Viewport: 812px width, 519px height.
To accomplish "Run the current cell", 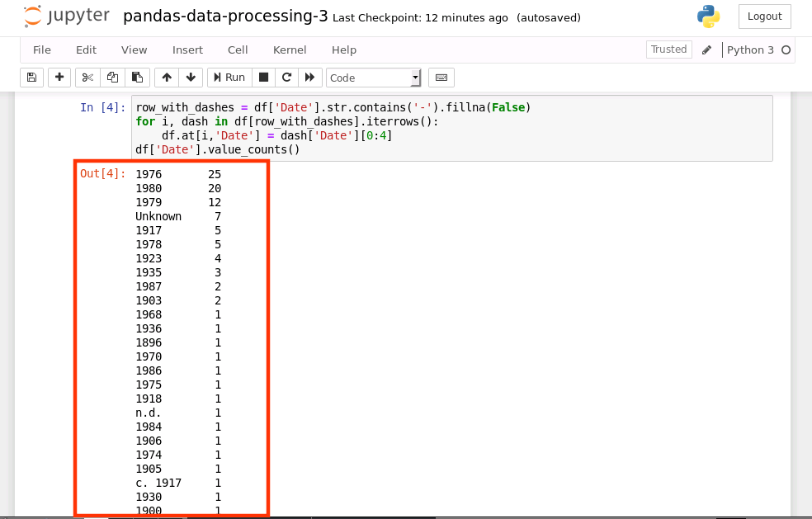I will [229, 78].
